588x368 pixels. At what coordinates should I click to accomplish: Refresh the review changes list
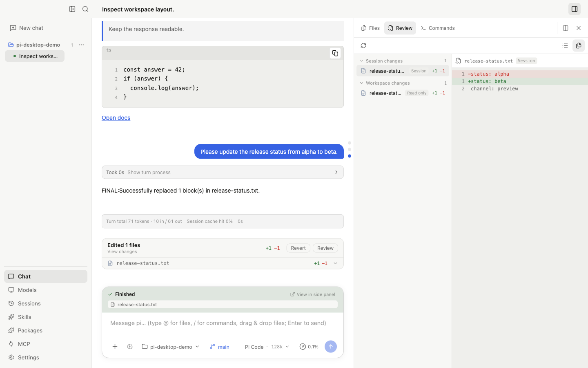tap(363, 46)
